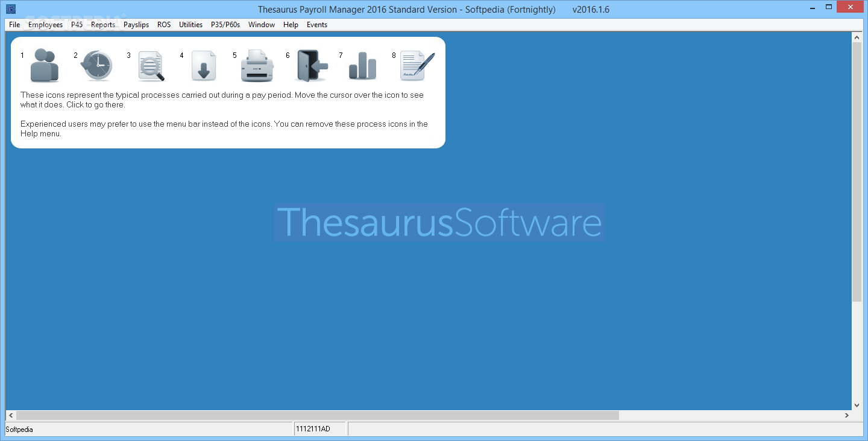Maximize the Payroll Manager window
Viewport: 868px width, 441px height.
coord(828,7)
